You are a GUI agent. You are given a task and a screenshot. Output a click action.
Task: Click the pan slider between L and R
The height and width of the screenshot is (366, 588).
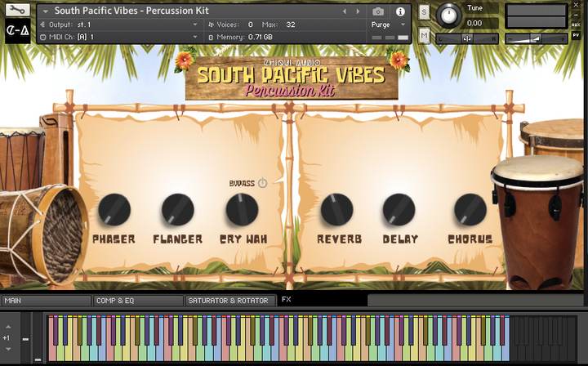(467, 38)
